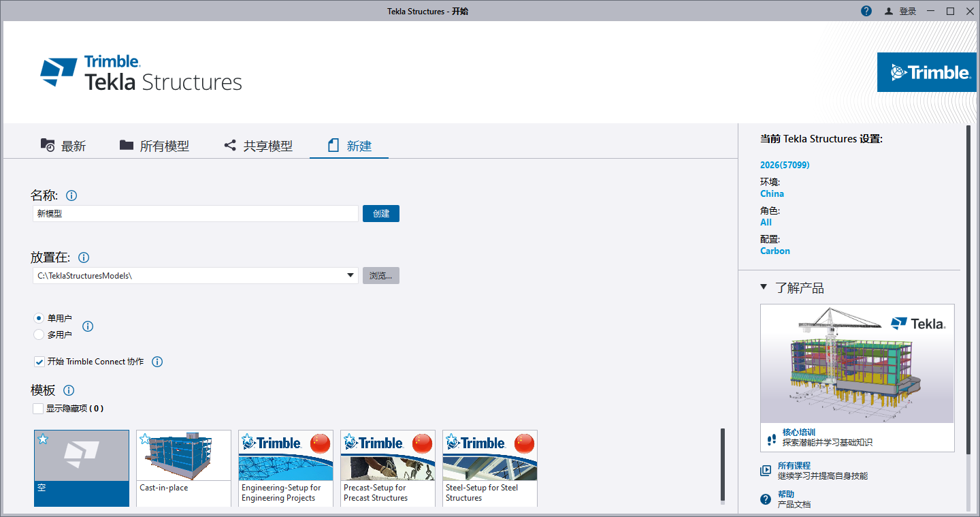
Task: Click the 帮助 product documentation icon
Action: coord(765,499)
